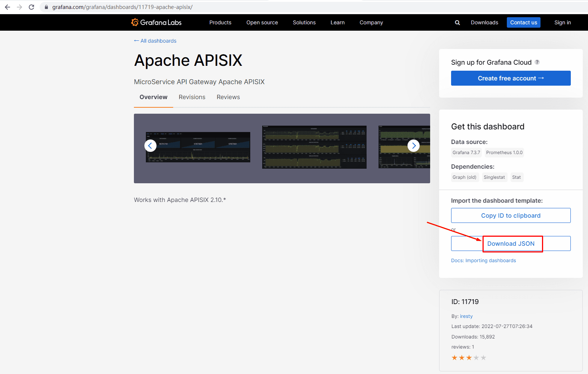Click the 'ID: 11719' text
The height and width of the screenshot is (374, 588).
[465, 302]
